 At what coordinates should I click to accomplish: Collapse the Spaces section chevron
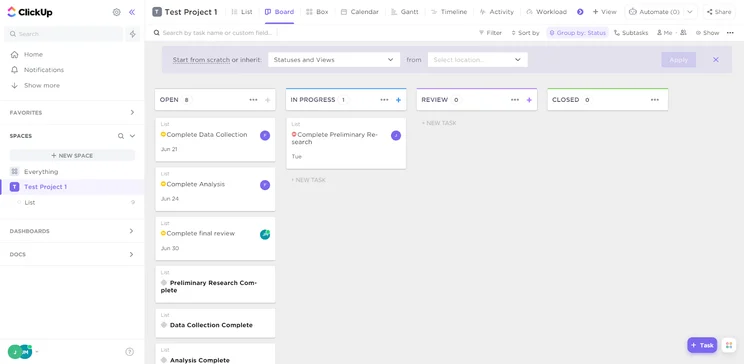pos(132,136)
